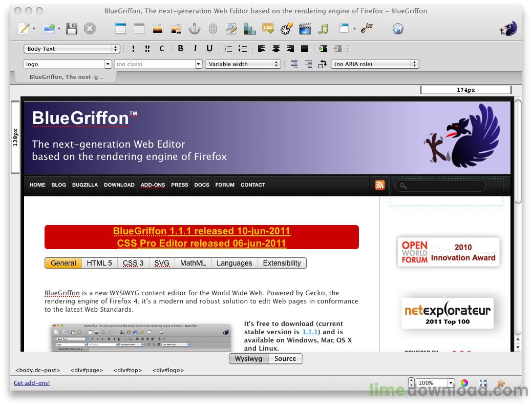This screenshot has height=406, width=532.
Task: Click the site search input field
Action: 440,186
